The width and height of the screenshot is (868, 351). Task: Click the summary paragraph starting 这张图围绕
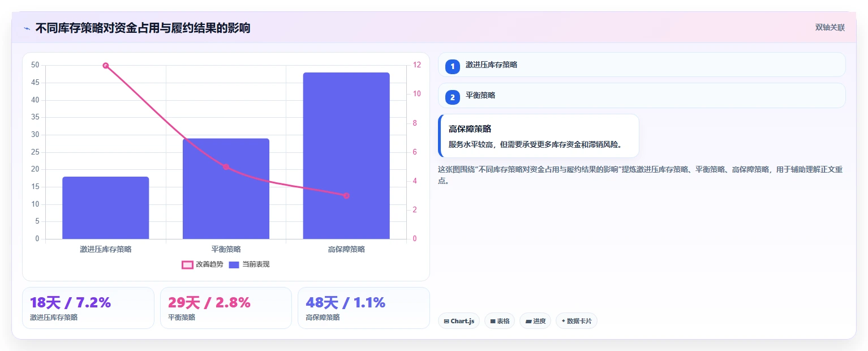[x=641, y=175]
